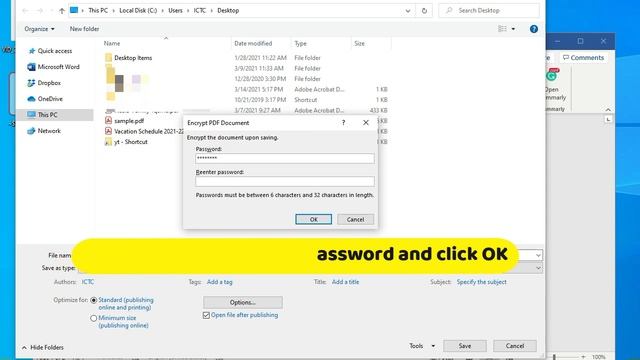The image size is (640, 360).
Task: Click the Desktop Items folder icon
Action: pyautogui.click(x=108, y=58)
